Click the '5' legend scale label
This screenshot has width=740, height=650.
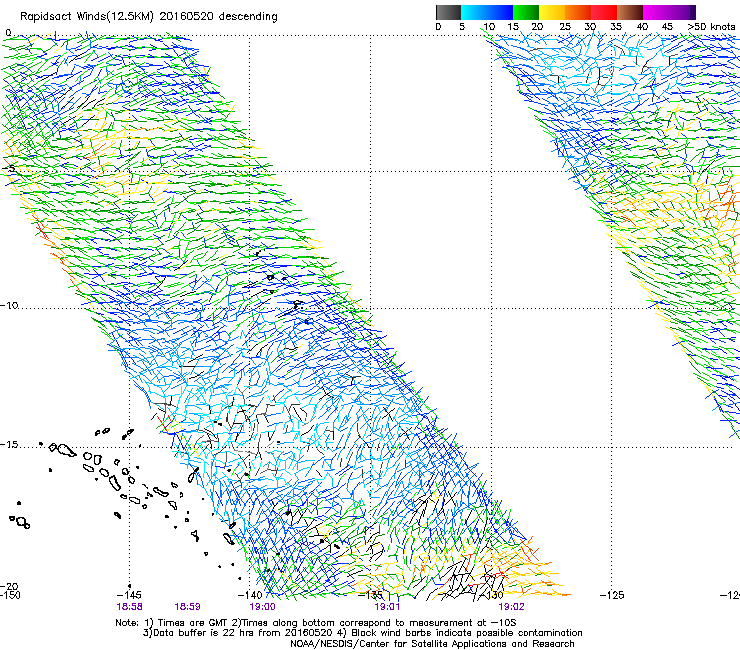[x=462, y=26]
